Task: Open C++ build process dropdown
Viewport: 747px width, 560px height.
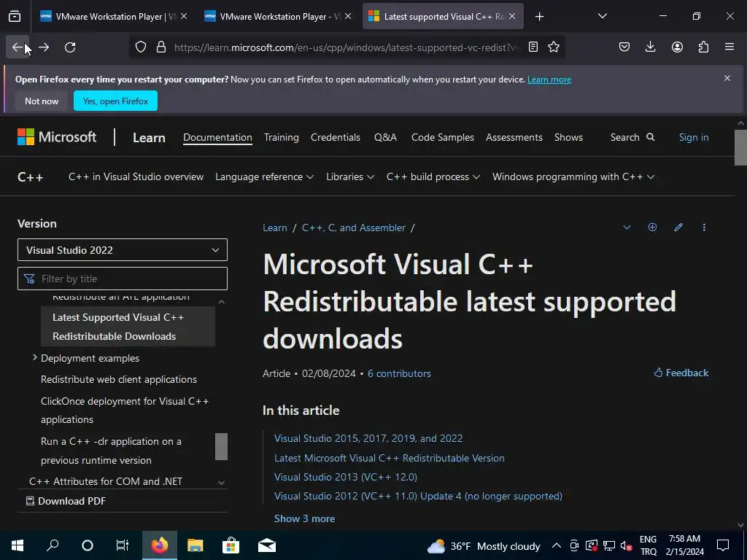Action: (433, 176)
